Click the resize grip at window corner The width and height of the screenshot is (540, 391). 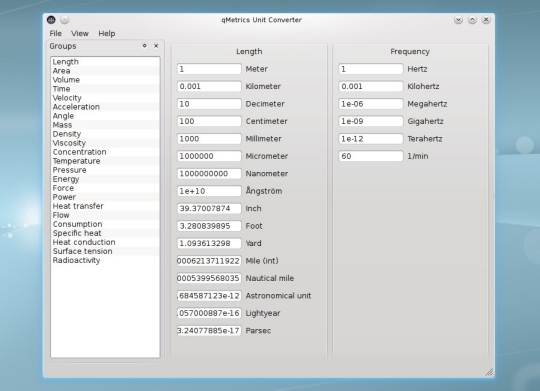(x=489, y=372)
